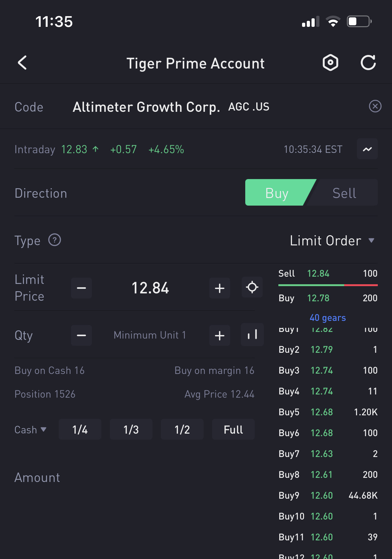Tap the Minimum Unit quantity field
This screenshot has height=559, width=392.
coord(150,335)
